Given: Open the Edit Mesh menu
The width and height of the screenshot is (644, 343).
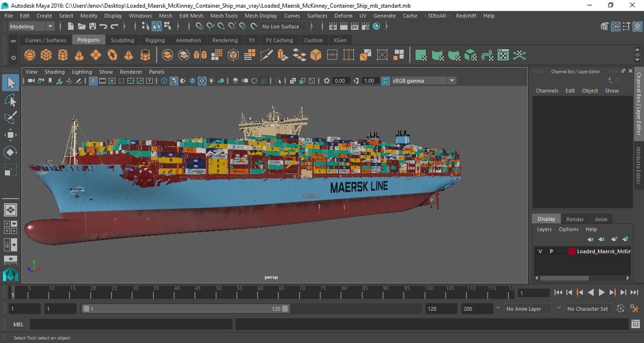Looking at the screenshot, I should click(x=191, y=16).
